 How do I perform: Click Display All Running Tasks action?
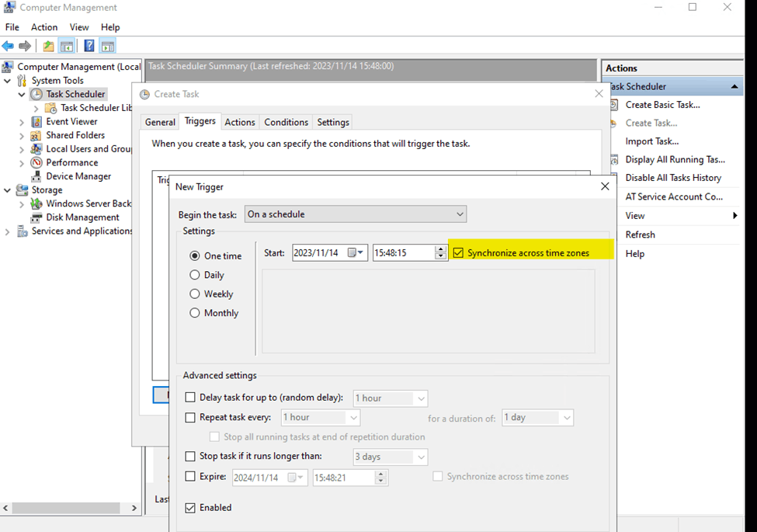pos(675,159)
